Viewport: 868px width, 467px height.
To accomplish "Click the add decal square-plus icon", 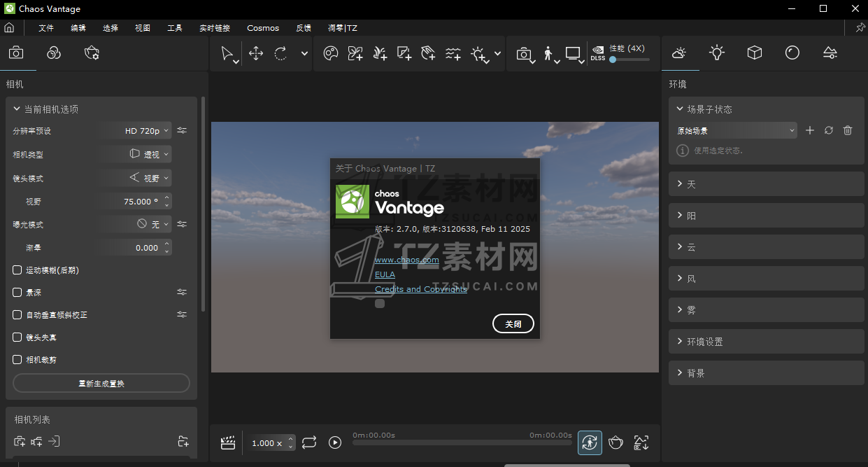I will [404, 53].
